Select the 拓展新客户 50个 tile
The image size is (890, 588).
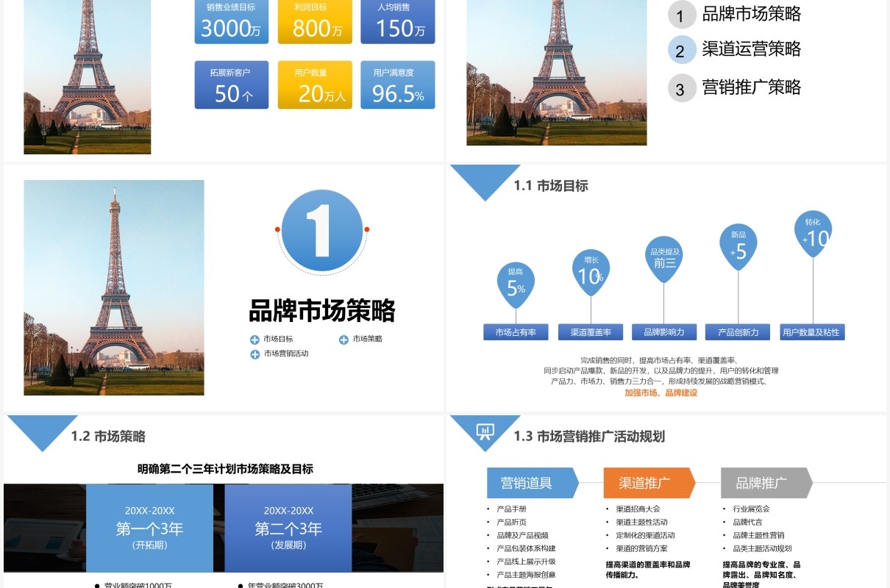click(232, 85)
